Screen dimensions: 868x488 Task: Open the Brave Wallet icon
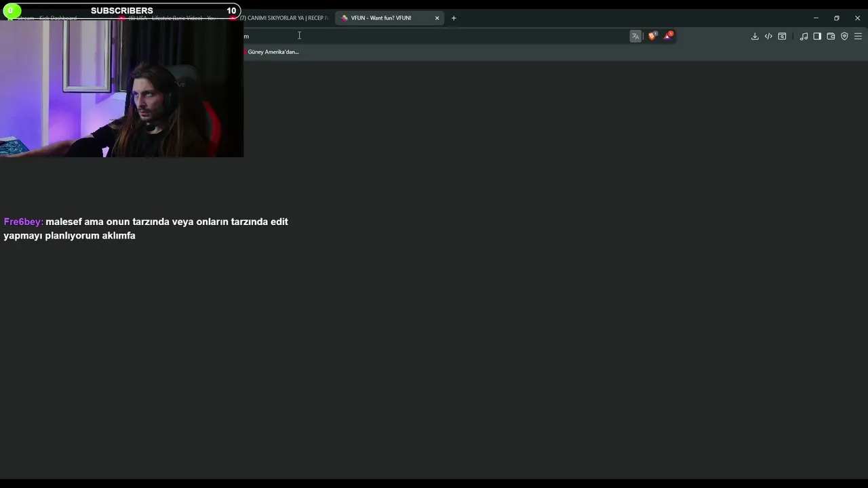(x=831, y=37)
